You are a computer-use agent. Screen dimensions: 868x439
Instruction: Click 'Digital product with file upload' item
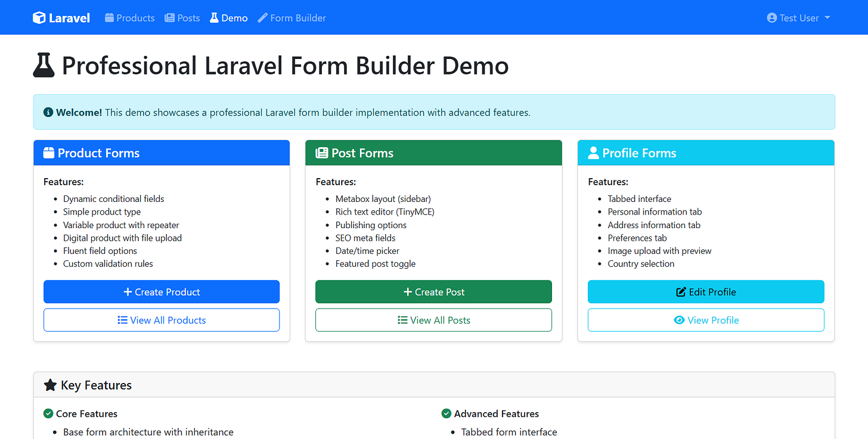(122, 238)
